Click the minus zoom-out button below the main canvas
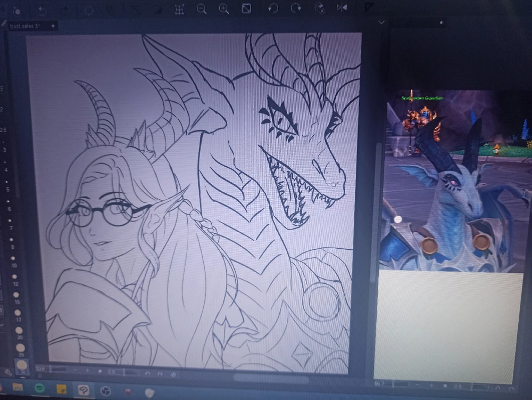Screen dimensions: 532x400 76,370
